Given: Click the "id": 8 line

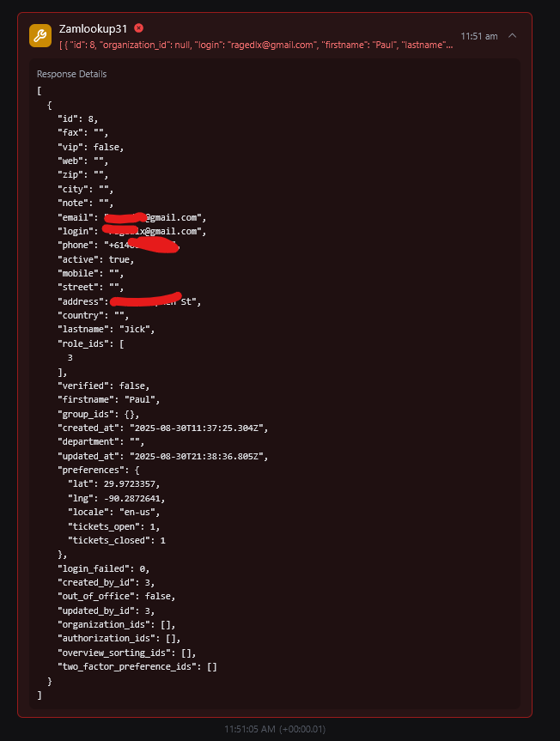Looking at the screenshot, I should pyautogui.click(x=78, y=119).
